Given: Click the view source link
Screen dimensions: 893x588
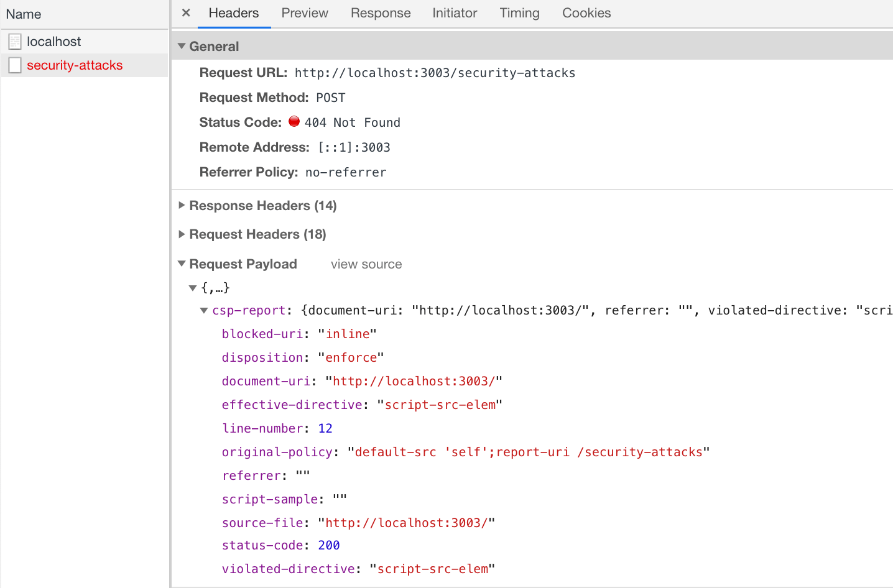Looking at the screenshot, I should (366, 264).
